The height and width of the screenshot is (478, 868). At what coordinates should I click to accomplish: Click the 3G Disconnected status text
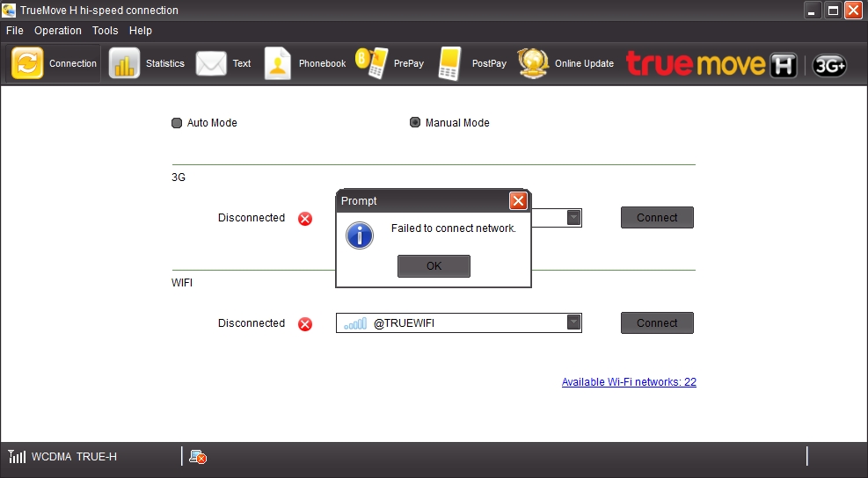[252, 217]
